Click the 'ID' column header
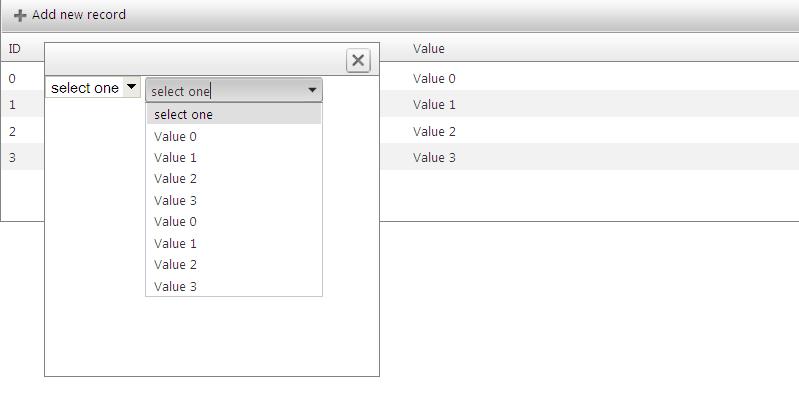The width and height of the screenshot is (799, 419). point(15,48)
